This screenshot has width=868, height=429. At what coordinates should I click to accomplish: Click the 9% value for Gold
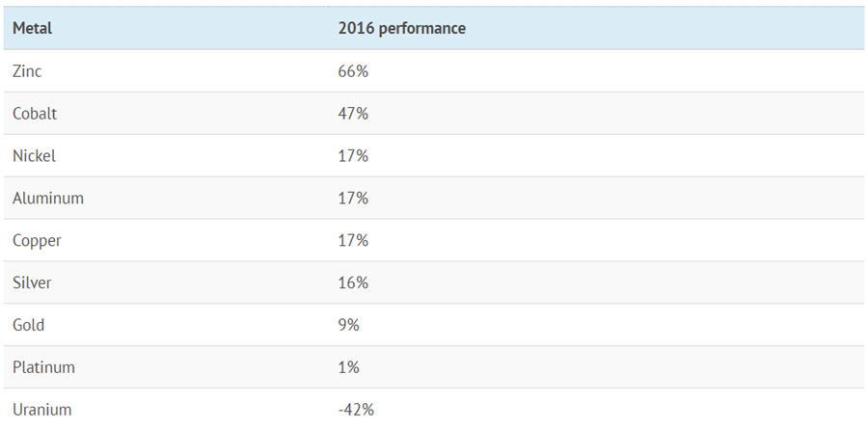[349, 326]
